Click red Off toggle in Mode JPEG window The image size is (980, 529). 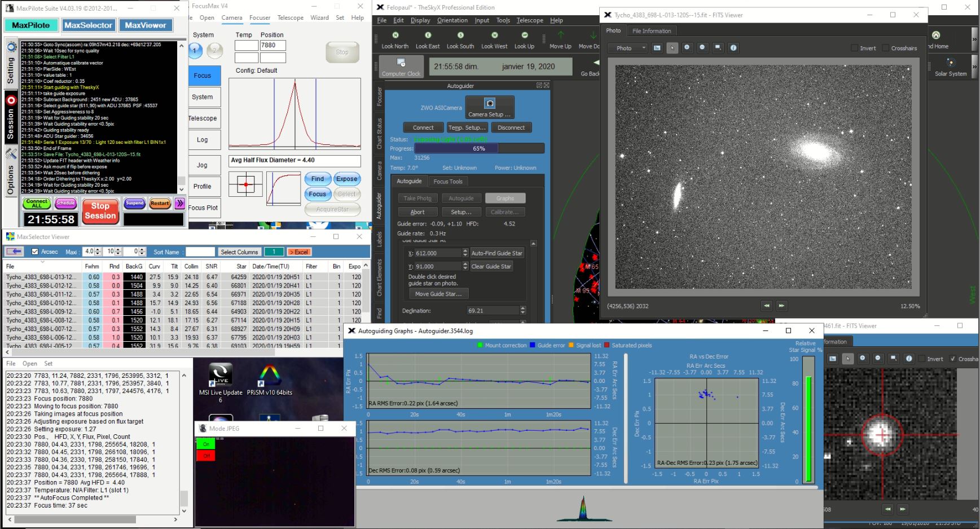pyautogui.click(x=205, y=456)
